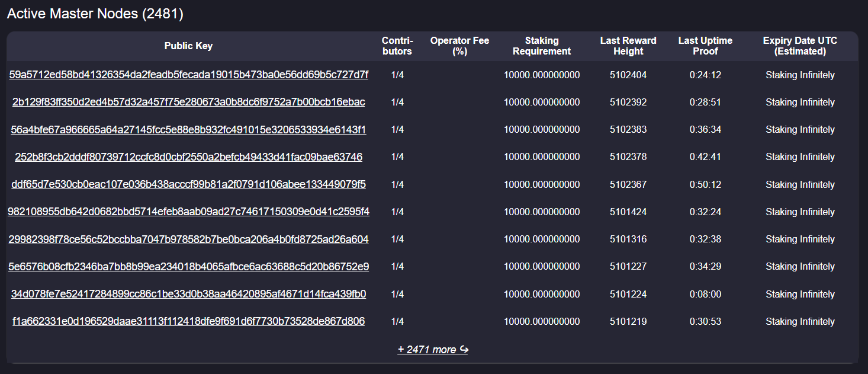Open public key link starting with 252b8f3cb2dd
The height and width of the screenshot is (374, 868).
[188, 157]
